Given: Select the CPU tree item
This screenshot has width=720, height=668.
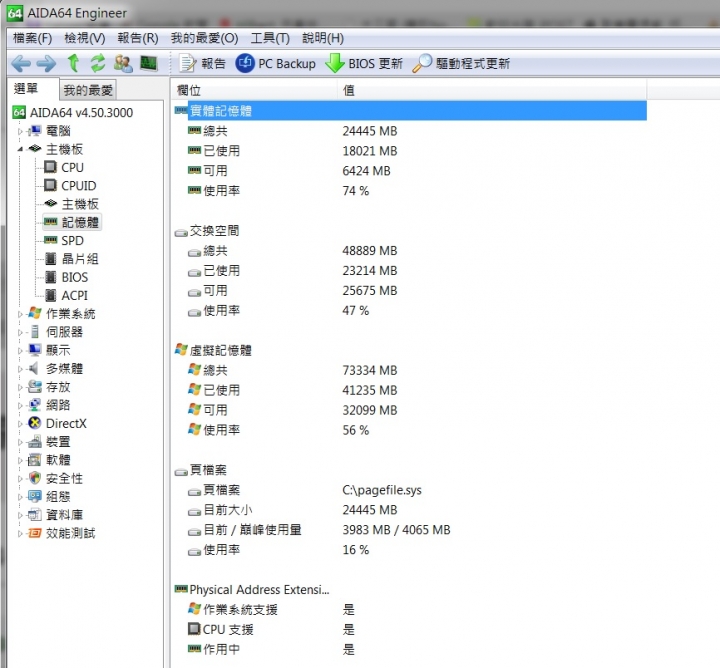Looking at the screenshot, I should tap(72, 168).
